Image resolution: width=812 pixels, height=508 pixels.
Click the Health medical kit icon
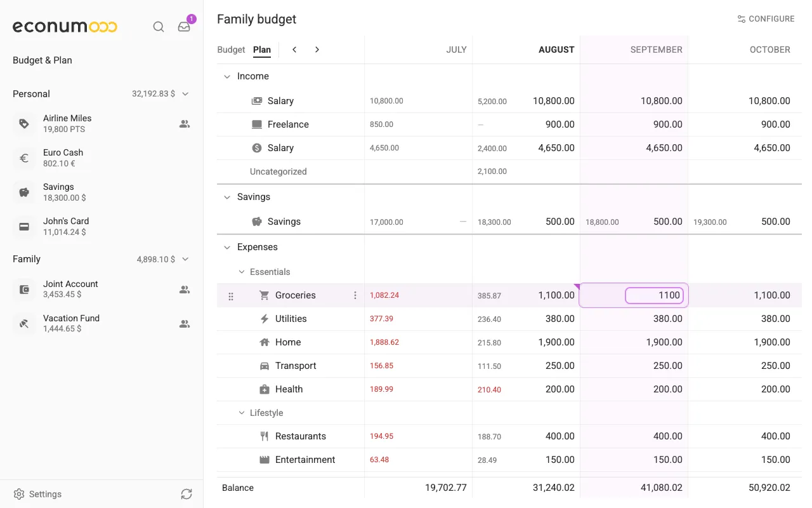coord(265,389)
